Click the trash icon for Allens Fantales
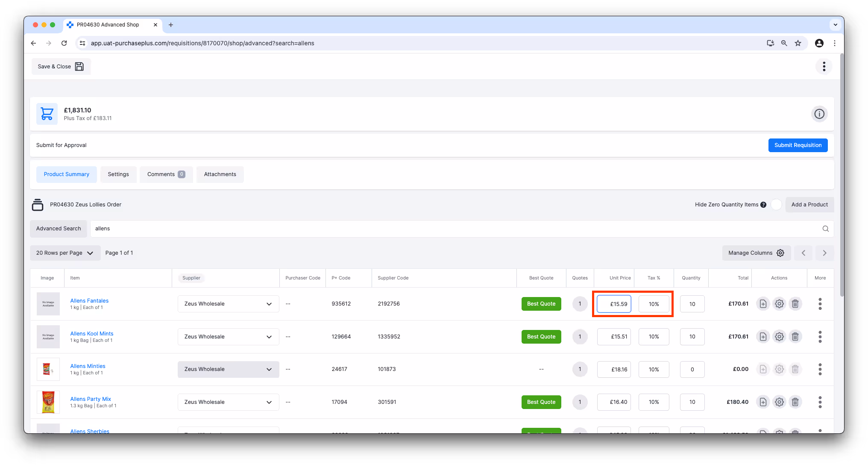Screen dimensions: 868x465 (795, 304)
